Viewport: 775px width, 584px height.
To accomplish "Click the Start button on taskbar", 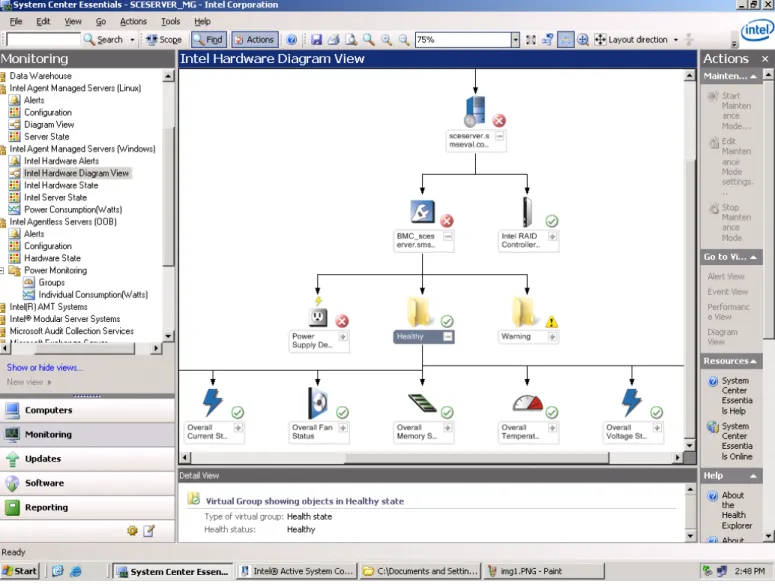I will click(20, 571).
